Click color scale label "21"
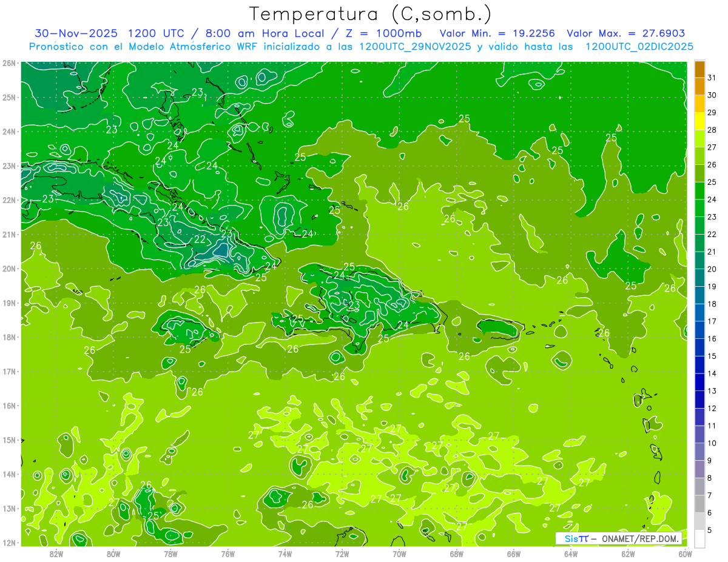Image resolution: width=728 pixels, height=562 pixels. (x=712, y=252)
